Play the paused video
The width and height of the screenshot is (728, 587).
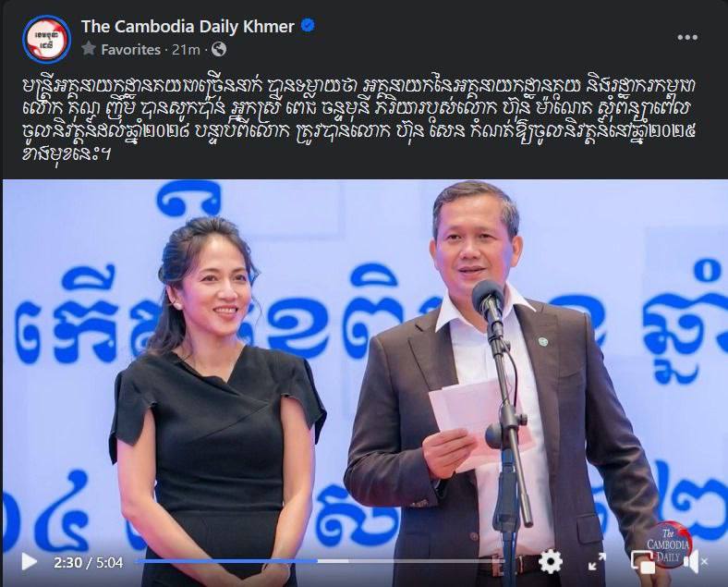pyautogui.click(x=29, y=562)
